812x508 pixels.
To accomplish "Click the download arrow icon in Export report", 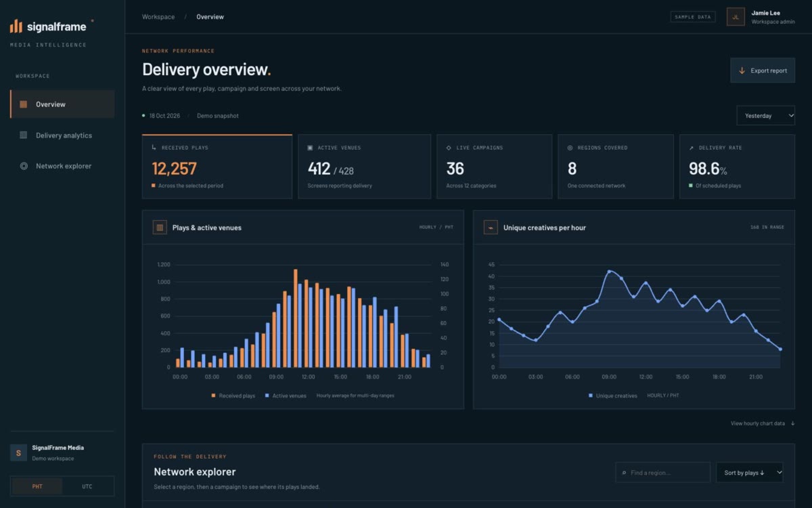I will click(742, 70).
